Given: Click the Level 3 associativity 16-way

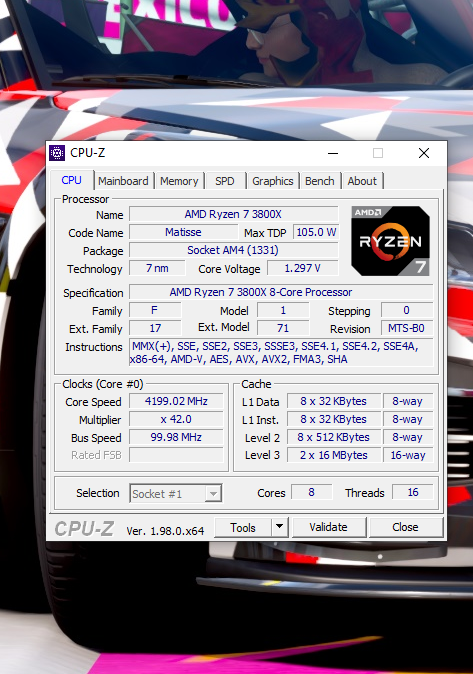Looking at the screenshot, I should [x=408, y=455].
